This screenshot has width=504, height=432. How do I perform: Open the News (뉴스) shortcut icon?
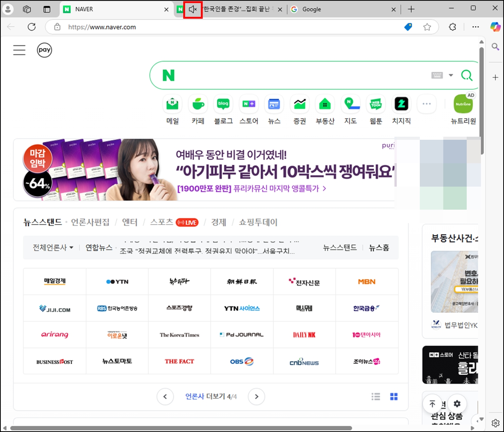tap(274, 104)
